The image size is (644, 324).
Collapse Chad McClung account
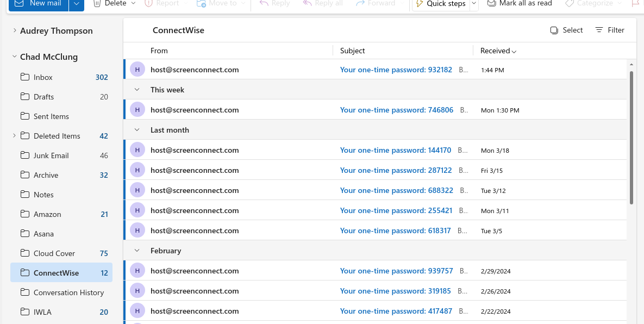(15, 57)
